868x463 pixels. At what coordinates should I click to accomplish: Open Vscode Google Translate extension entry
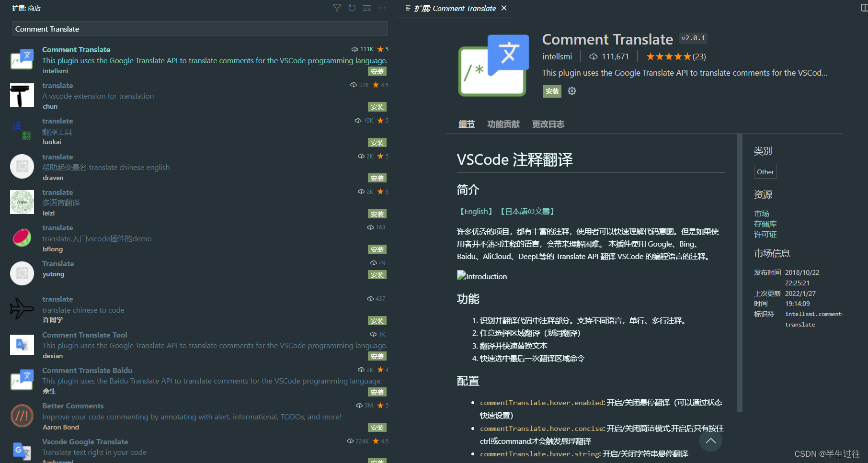[85, 441]
